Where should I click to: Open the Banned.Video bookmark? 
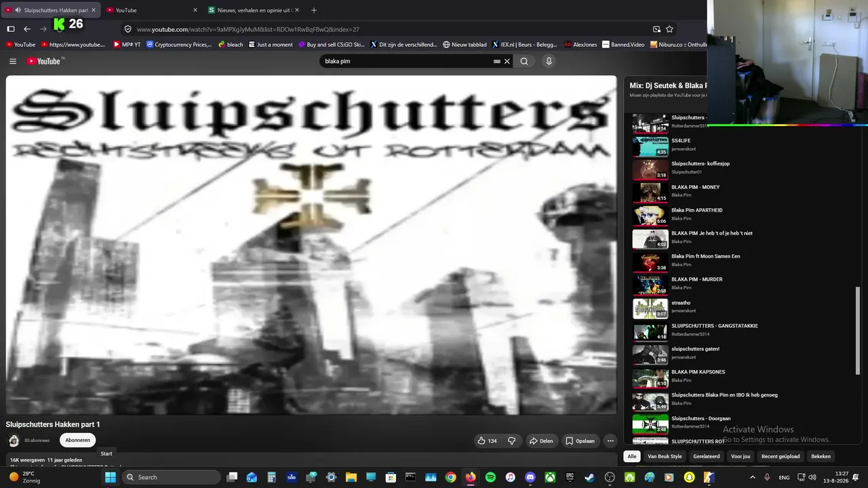(x=623, y=45)
